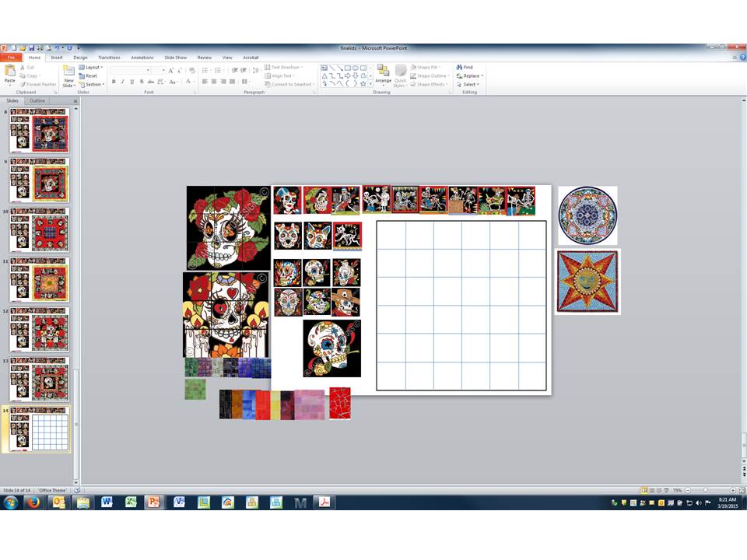Open the Shape Fill dropdown
Screen dimensions: 747x560
426,68
